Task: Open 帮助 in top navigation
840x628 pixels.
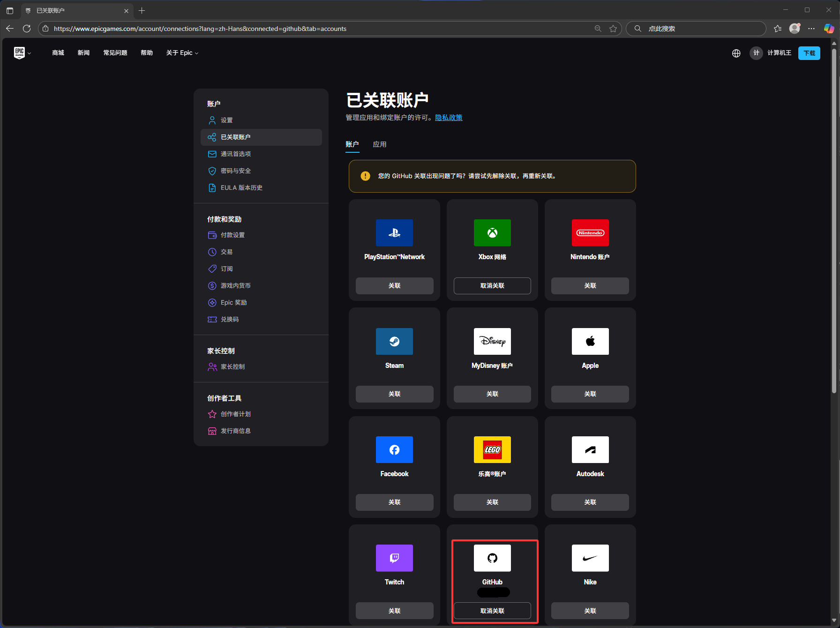Action: [x=147, y=53]
